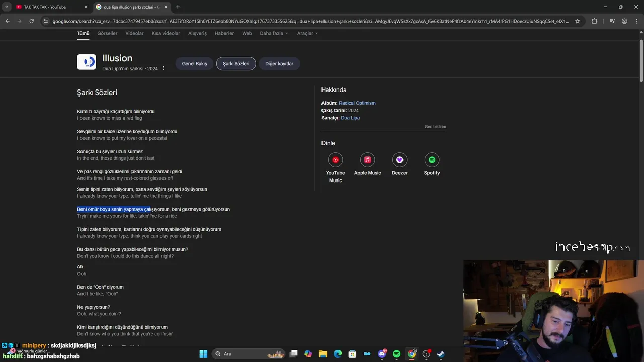Reload the current Google page
This screenshot has width=644, height=362.
pyautogui.click(x=31, y=21)
